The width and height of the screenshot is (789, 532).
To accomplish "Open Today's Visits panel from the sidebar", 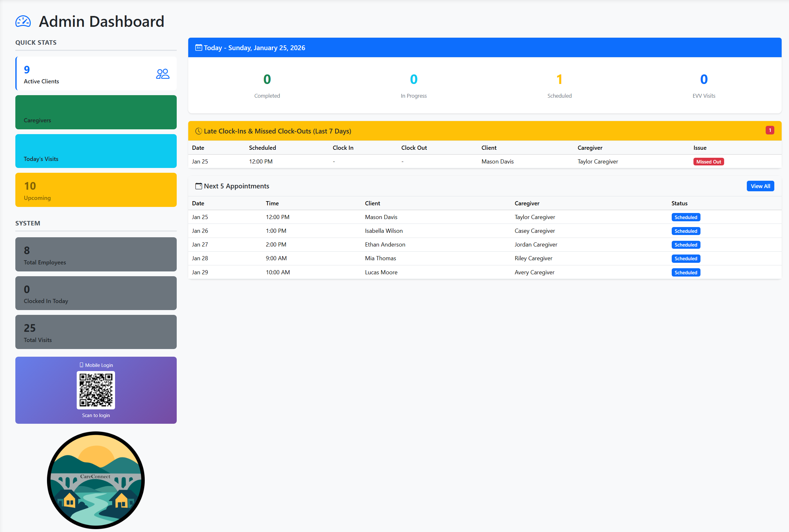I will (96, 151).
